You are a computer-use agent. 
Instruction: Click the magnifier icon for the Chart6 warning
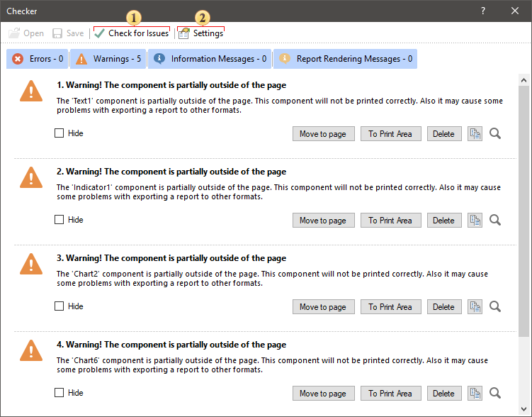click(495, 394)
